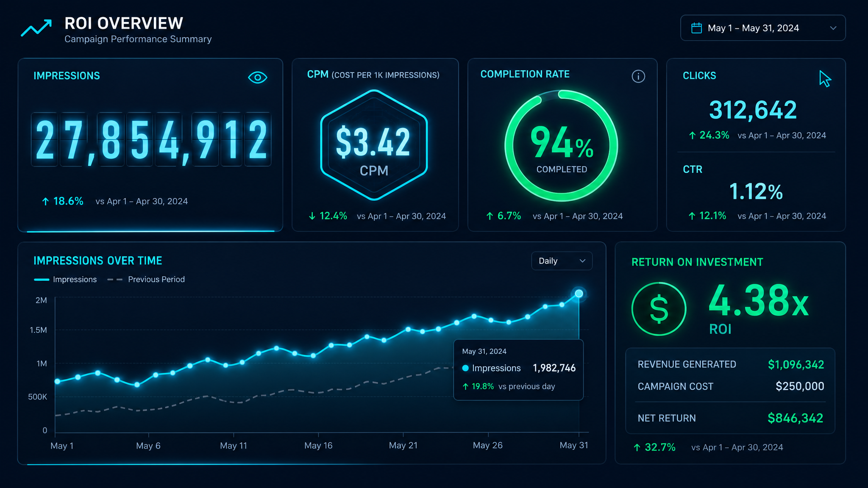This screenshot has height=488, width=868.
Task: Click the Impressions Over Time chart title
Action: pyautogui.click(x=98, y=261)
